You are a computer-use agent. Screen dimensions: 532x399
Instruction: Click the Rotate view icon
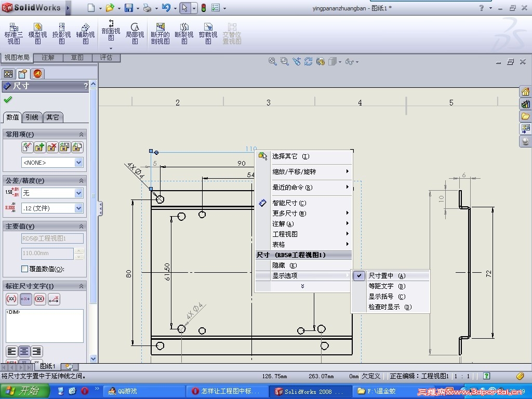308,61
